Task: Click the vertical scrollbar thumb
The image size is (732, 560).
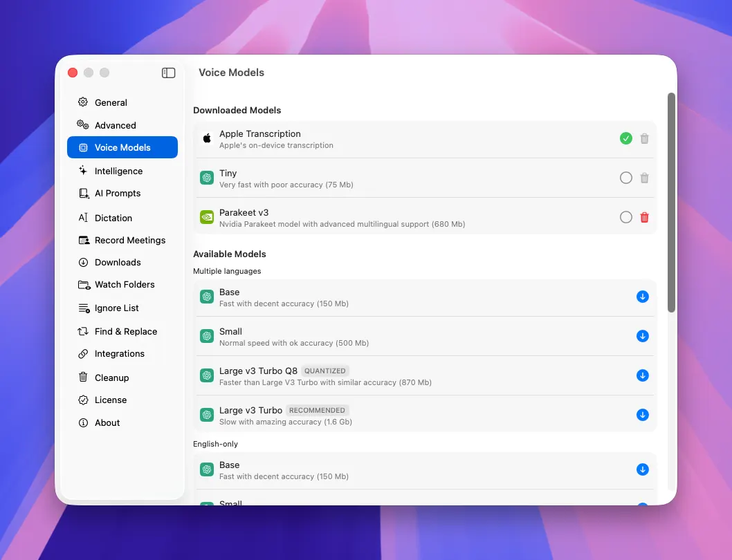Action: coord(671,203)
